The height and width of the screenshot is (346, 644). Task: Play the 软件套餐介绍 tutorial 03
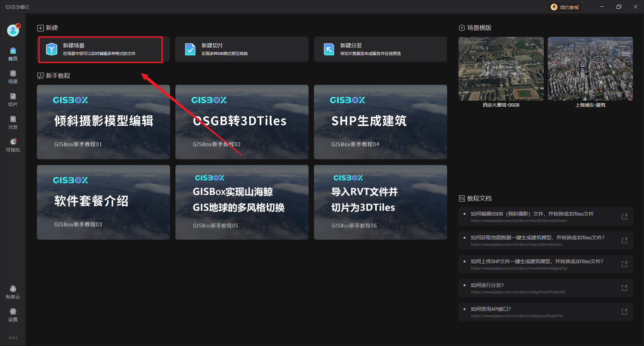[x=103, y=202]
